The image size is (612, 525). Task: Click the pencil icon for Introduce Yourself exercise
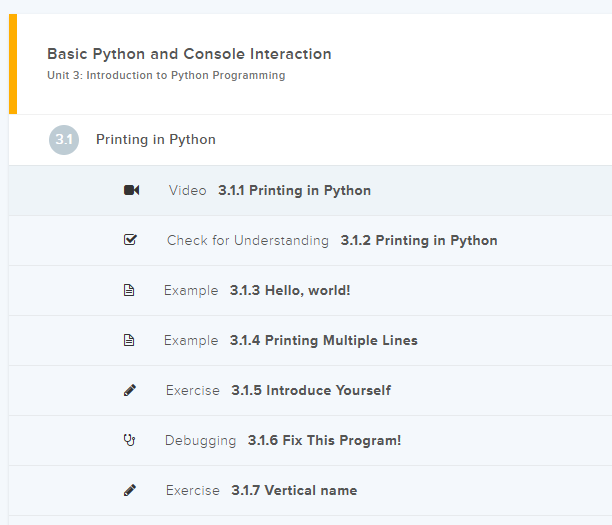(x=130, y=390)
